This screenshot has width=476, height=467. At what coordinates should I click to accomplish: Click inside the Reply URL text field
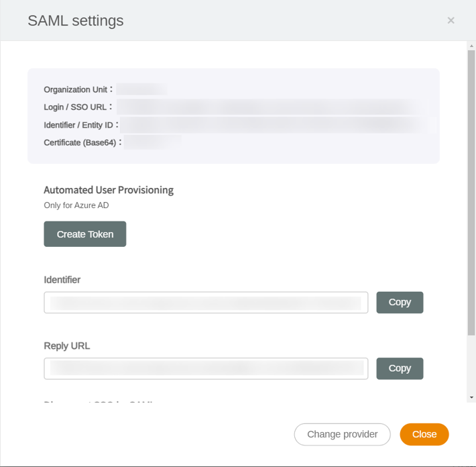[x=206, y=368]
